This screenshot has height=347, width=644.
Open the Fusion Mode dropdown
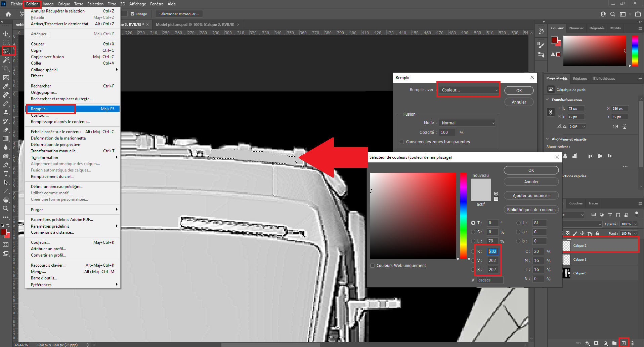(x=468, y=123)
